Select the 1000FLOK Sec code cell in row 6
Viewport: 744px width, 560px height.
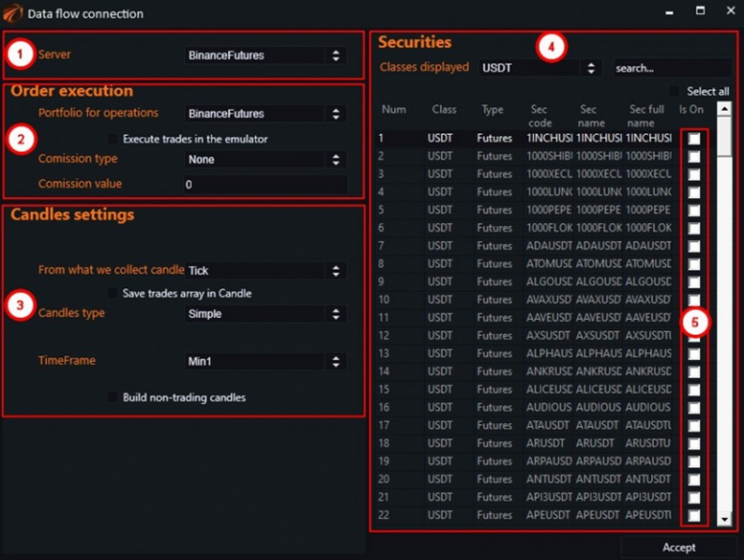tap(549, 228)
